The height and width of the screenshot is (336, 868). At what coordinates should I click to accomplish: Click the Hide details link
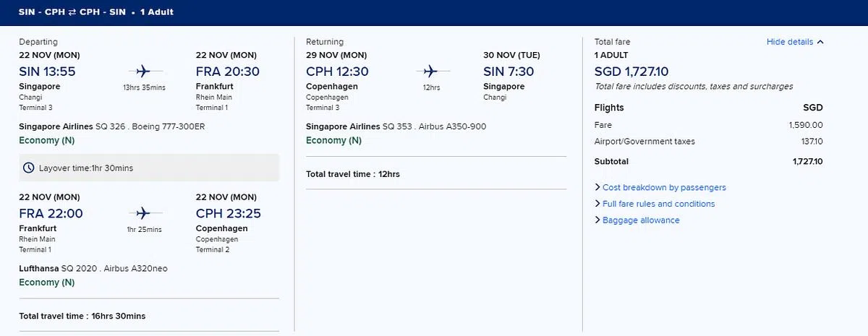(789, 42)
